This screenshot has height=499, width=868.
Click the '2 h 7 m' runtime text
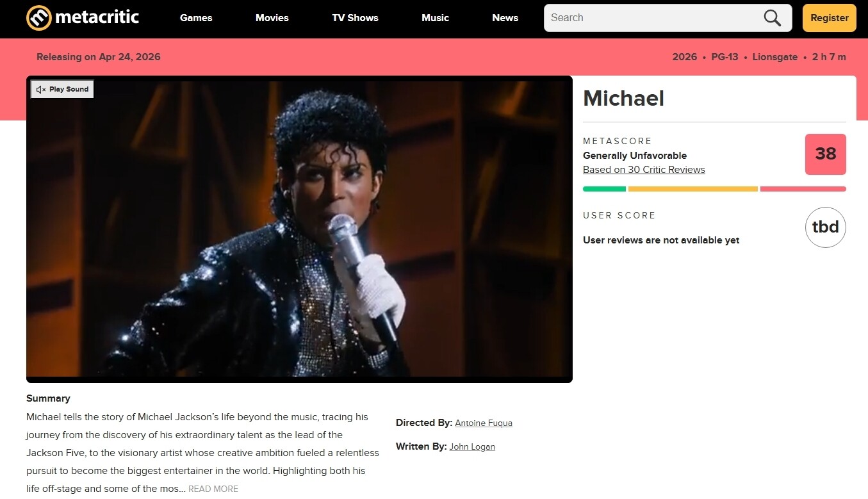click(x=829, y=57)
